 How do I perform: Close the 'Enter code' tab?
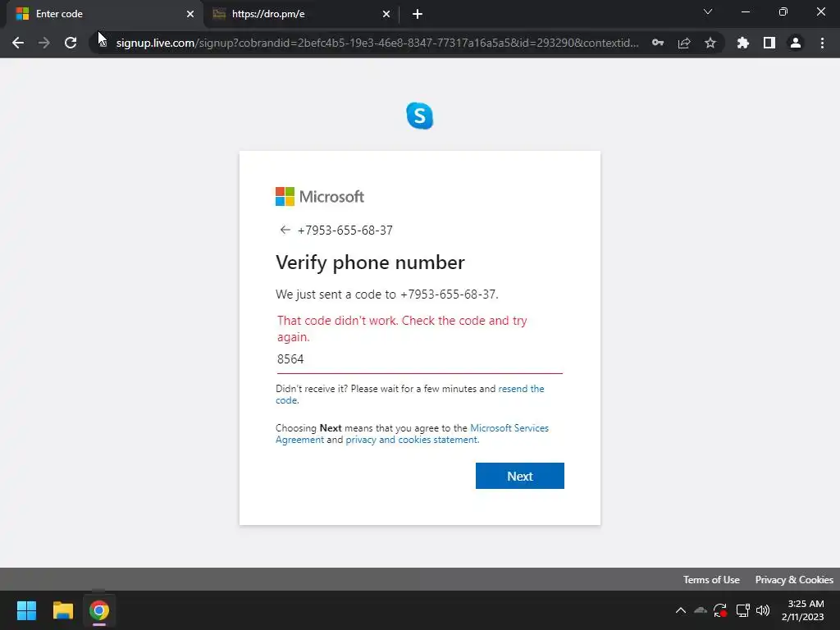190,14
